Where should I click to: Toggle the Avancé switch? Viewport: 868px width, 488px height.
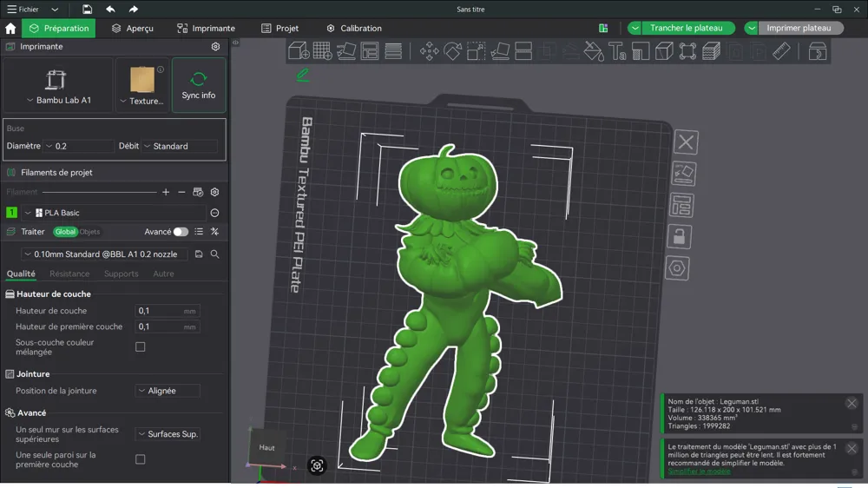[x=181, y=232]
